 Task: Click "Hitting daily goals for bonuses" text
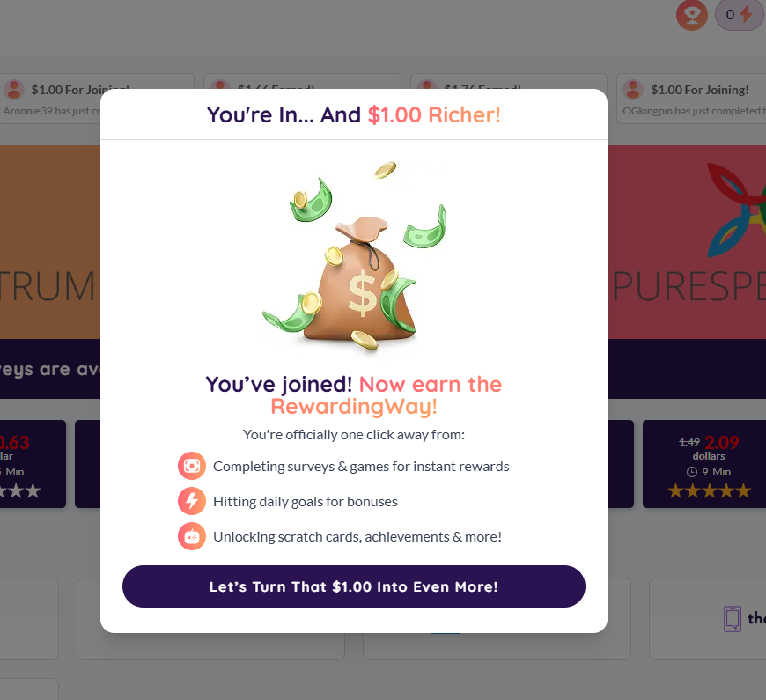(x=306, y=501)
